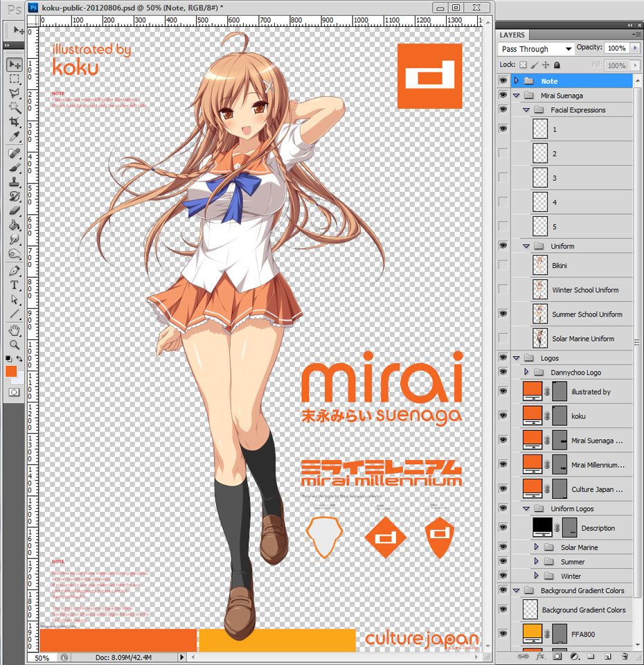Show the Bikini layer
Viewport: 644px width, 665px height.
pos(503,265)
